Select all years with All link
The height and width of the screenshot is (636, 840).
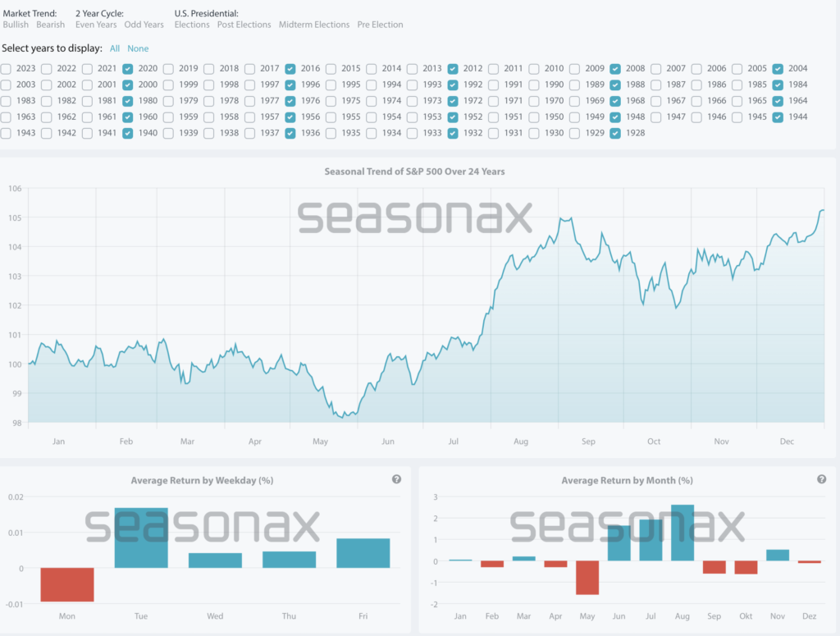[115, 48]
